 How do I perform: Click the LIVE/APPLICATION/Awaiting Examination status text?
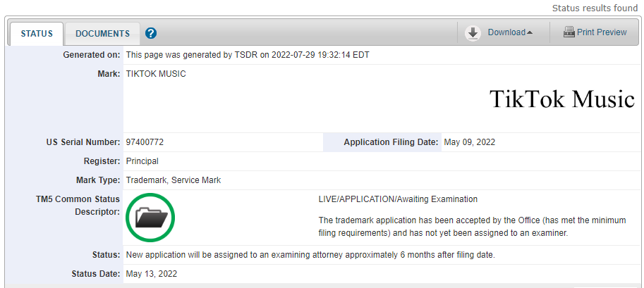398,199
